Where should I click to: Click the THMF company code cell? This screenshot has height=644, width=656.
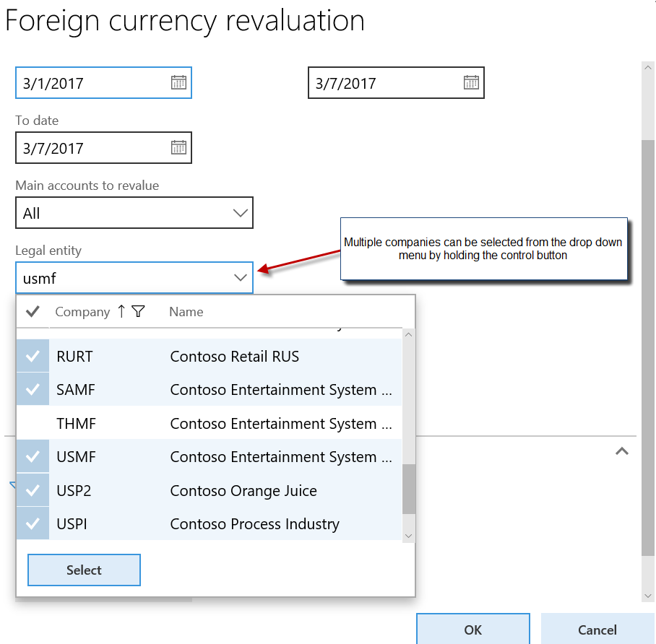(76, 423)
